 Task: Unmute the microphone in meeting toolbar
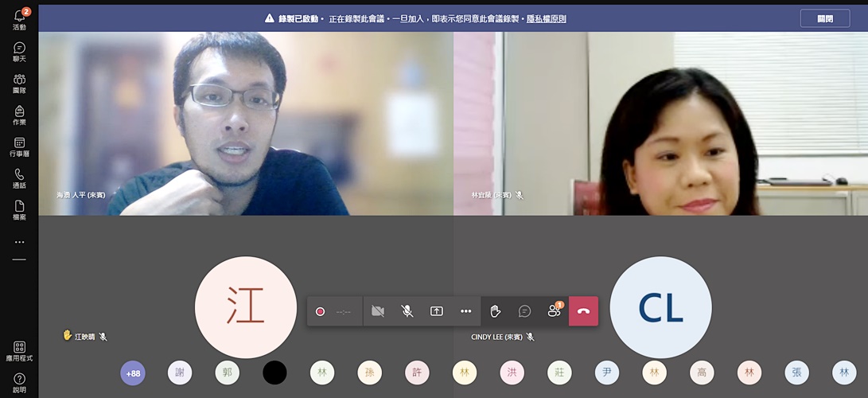point(407,311)
